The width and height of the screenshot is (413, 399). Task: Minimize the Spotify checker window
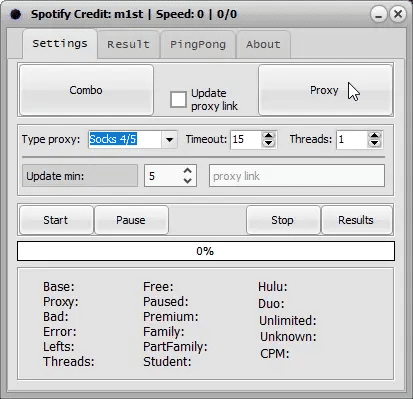pyautogui.click(x=379, y=14)
